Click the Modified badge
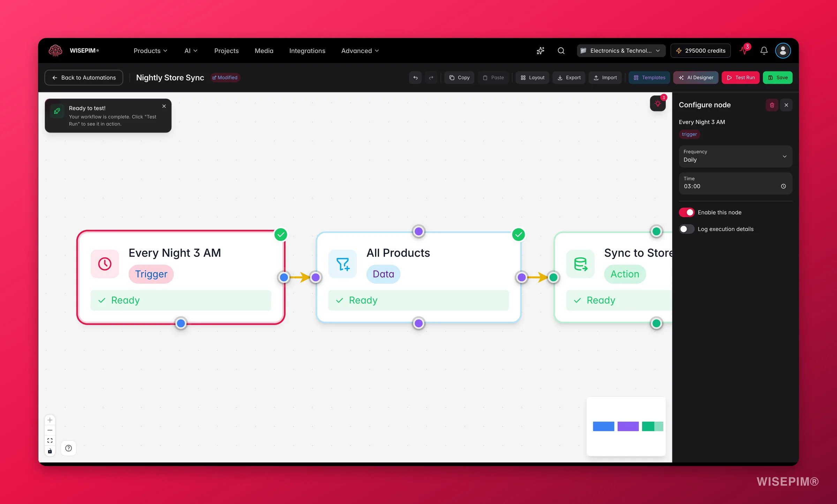Image resolution: width=837 pixels, height=504 pixels. coord(225,77)
